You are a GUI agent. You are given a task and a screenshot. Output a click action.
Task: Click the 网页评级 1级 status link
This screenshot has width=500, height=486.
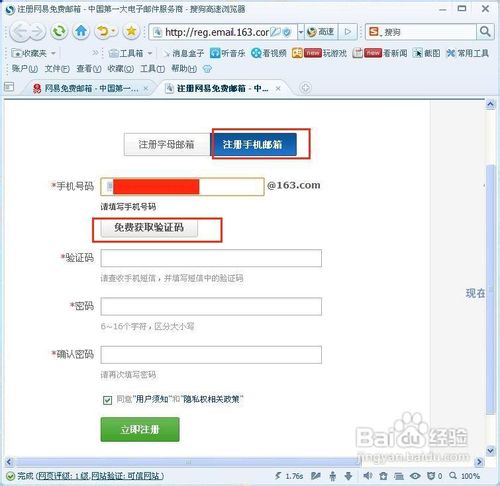pyautogui.click(x=63, y=476)
